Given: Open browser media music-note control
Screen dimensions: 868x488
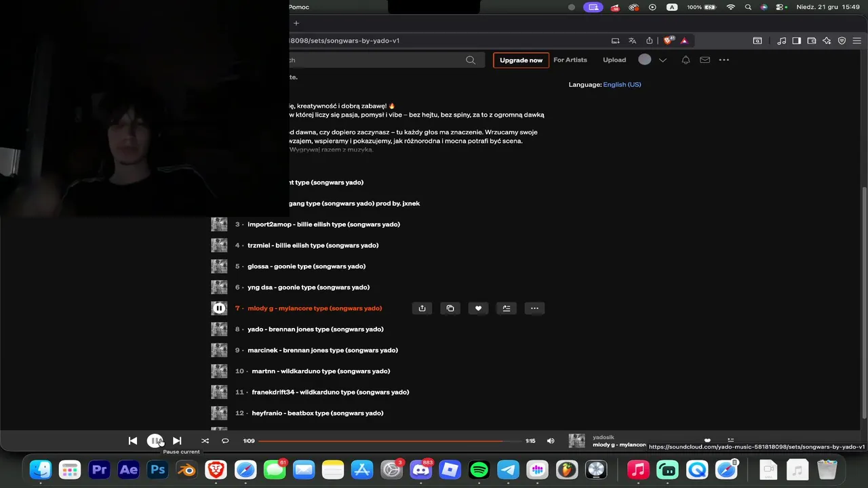Looking at the screenshot, I should tap(782, 41).
